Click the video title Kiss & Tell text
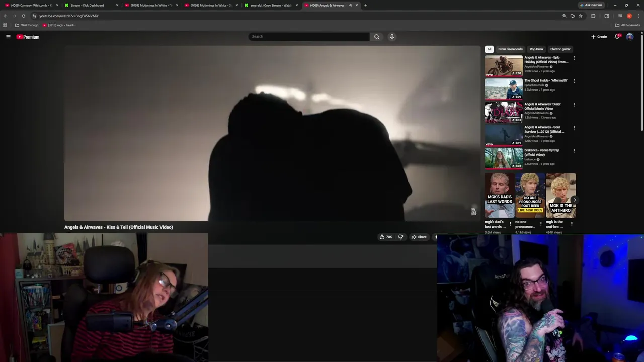644x362 pixels. pyautogui.click(x=119, y=227)
